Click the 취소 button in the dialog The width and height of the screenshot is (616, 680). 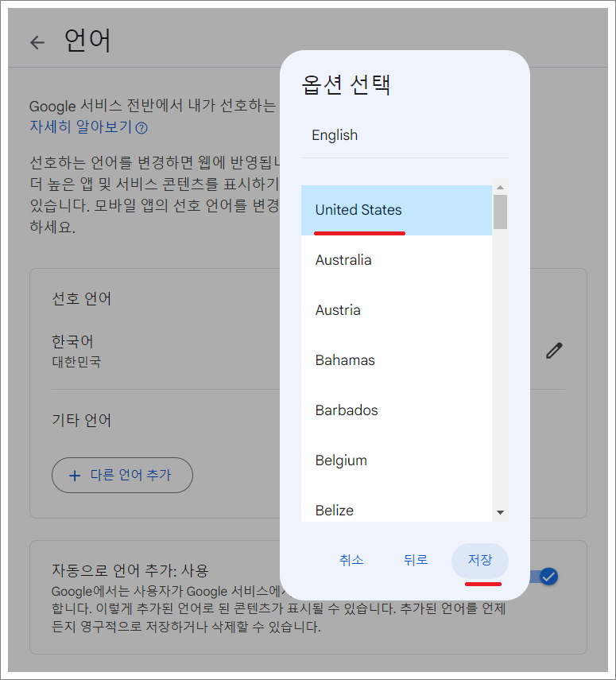point(351,560)
